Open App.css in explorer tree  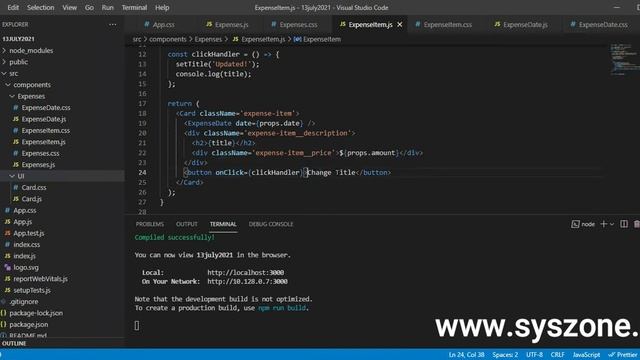[24, 210]
